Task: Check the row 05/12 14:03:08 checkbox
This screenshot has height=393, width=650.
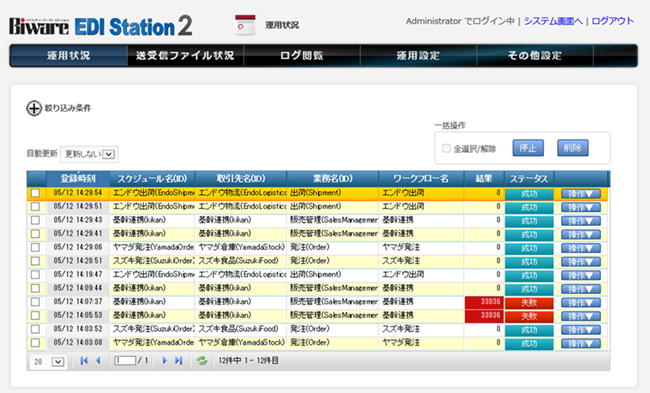Action: [x=36, y=343]
